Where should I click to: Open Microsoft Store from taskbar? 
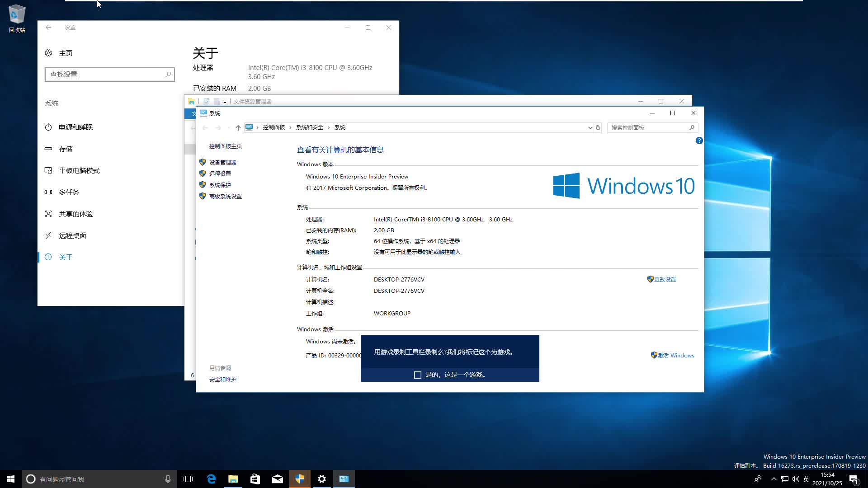click(255, 479)
